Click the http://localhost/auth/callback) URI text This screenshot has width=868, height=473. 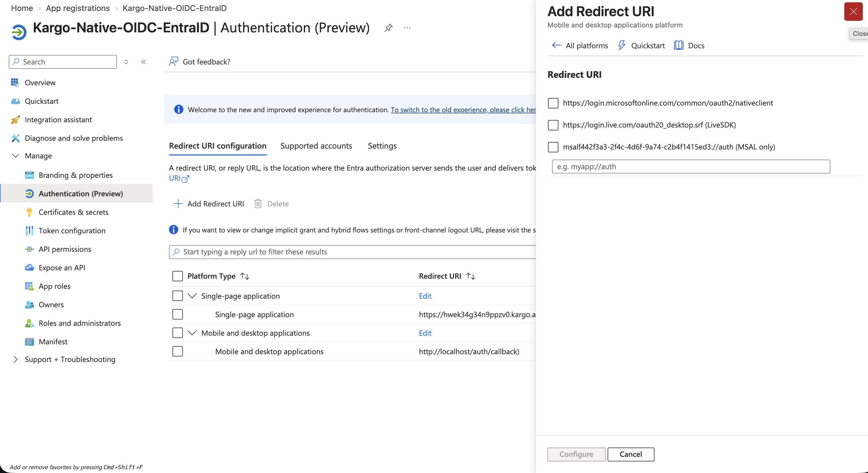coord(469,352)
